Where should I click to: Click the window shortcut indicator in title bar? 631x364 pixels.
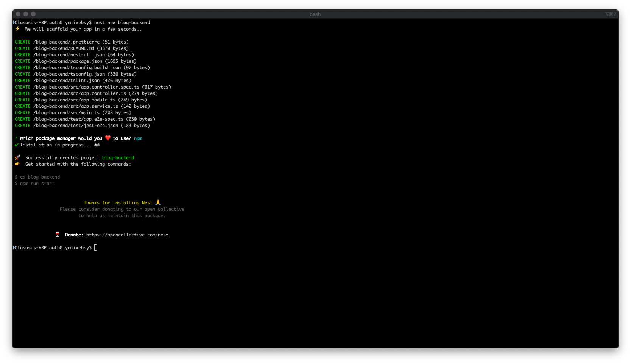pos(610,14)
